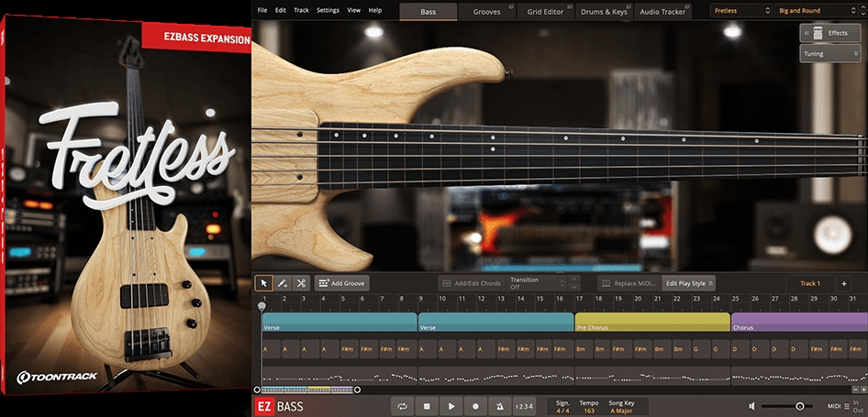The width and height of the screenshot is (868, 417).
Task: Open the Big and Round preset dropdown
Action: pos(818,10)
